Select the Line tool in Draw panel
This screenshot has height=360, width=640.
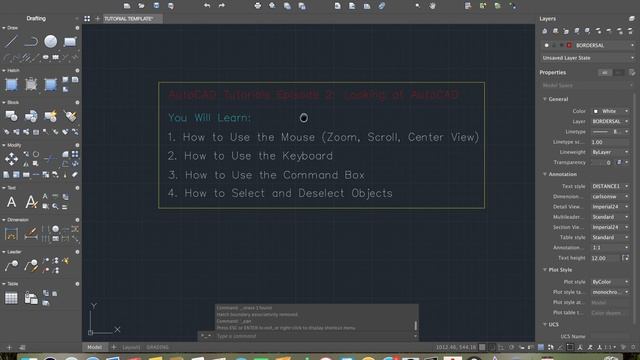11,41
